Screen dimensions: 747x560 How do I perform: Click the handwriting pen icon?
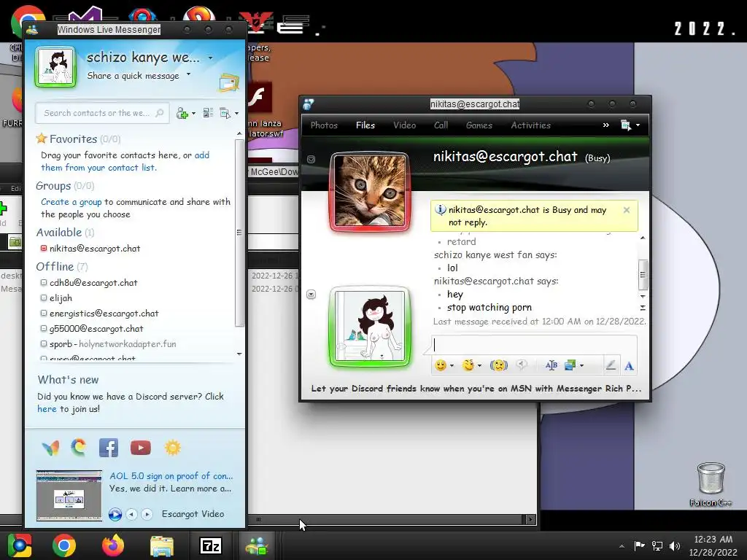[x=611, y=365]
